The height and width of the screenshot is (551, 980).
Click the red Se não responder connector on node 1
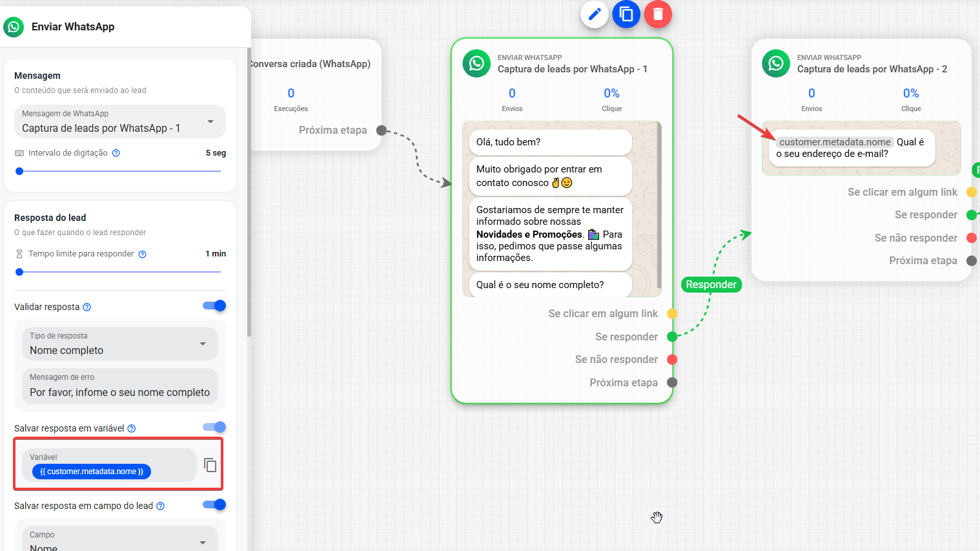click(672, 360)
